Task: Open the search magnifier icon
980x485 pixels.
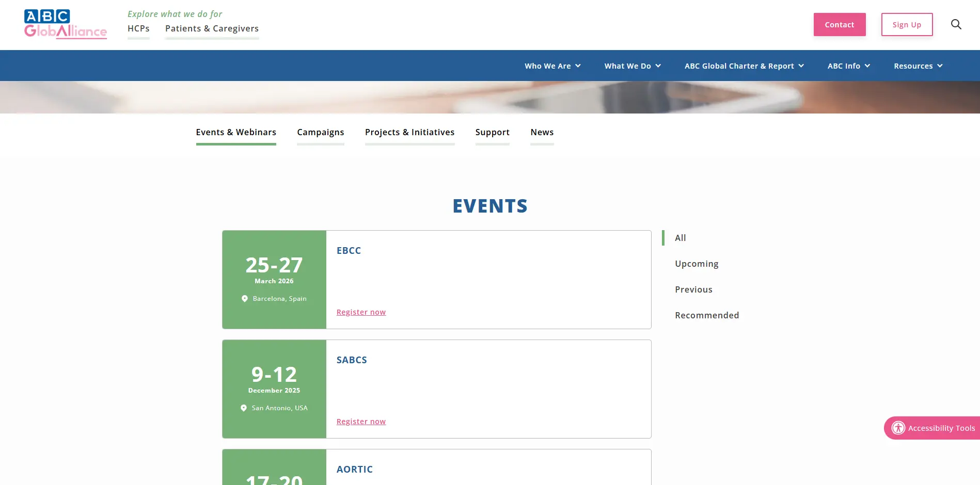Action: click(956, 24)
